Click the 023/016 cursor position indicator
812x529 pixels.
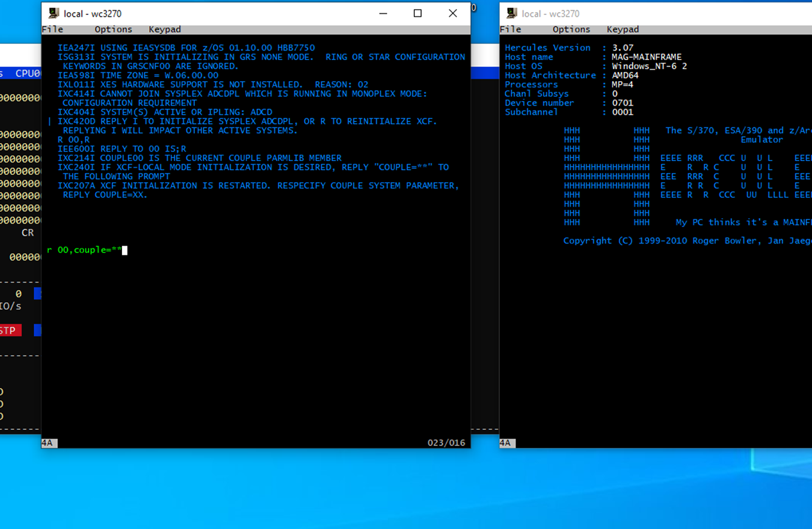point(446,443)
